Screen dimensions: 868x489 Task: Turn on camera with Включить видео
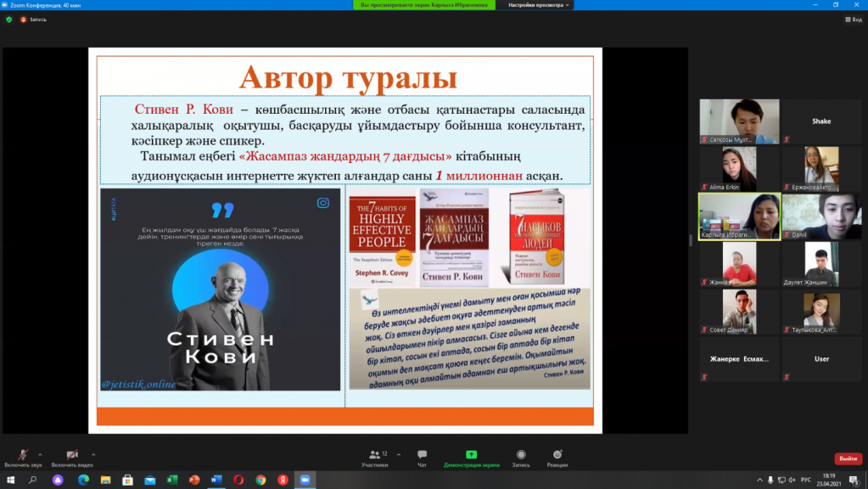(x=72, y=458)
